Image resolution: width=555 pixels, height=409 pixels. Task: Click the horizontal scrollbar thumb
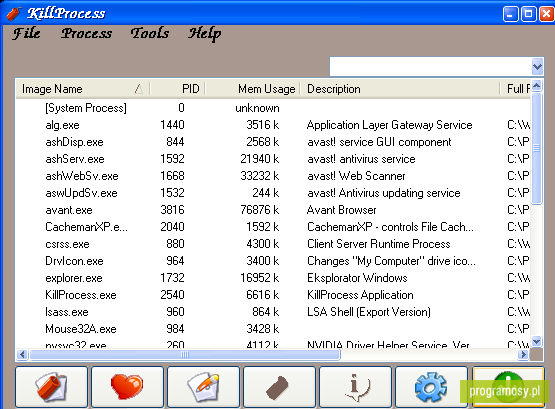tap(185, 354)
